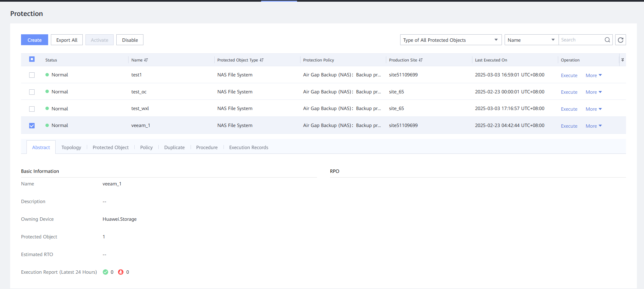Click the refresh icon beside search
This screenshot has width=644, height=289.
pyautogui.click(x=621, y=40)
